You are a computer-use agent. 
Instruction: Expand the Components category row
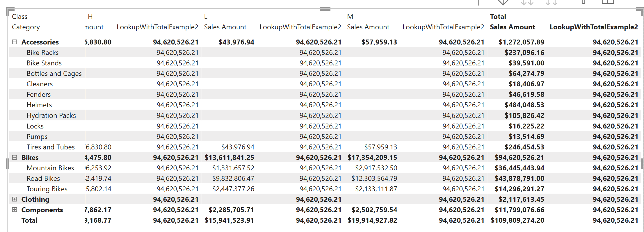(15, 210)
